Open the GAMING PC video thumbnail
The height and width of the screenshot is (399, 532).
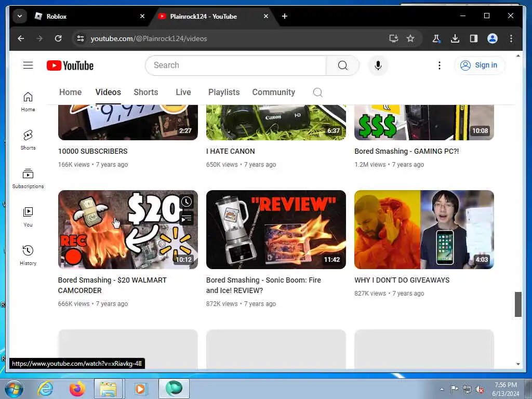(x=424, y=123)
